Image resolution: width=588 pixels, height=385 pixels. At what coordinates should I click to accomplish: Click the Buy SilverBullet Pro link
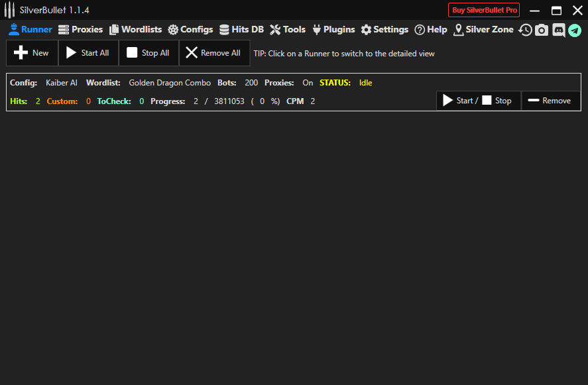tap(484, 10)
